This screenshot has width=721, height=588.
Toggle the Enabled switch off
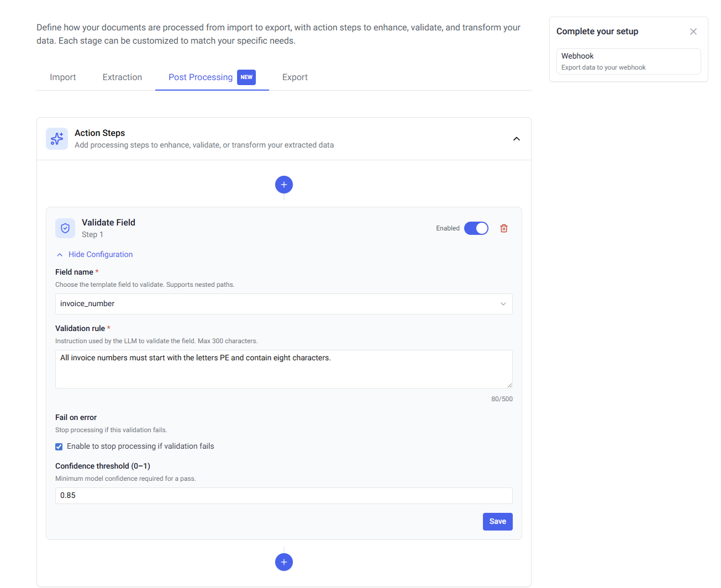pos(476,228)
